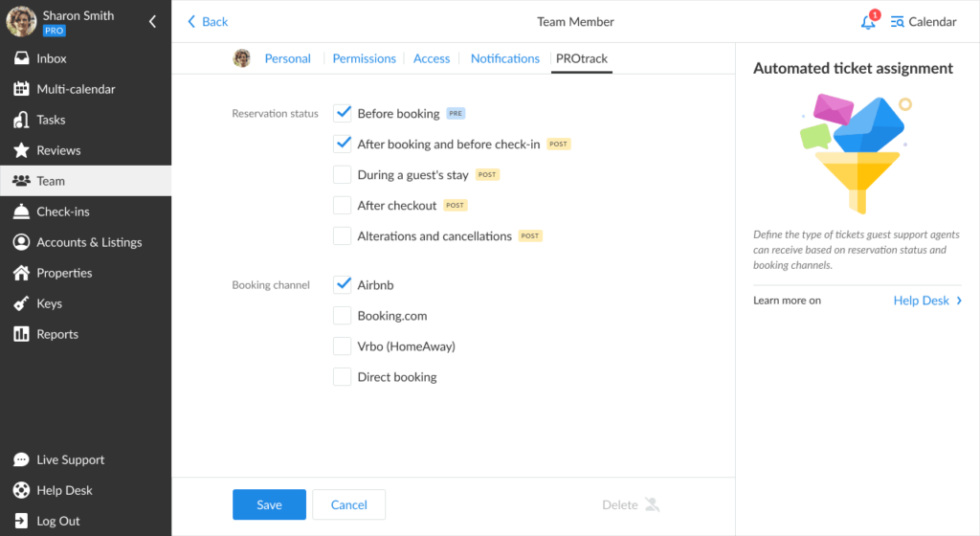Check the Direct booking checkbox
Image resolution: width=980 pixels, height=536 pixels.
pos(343,377)
